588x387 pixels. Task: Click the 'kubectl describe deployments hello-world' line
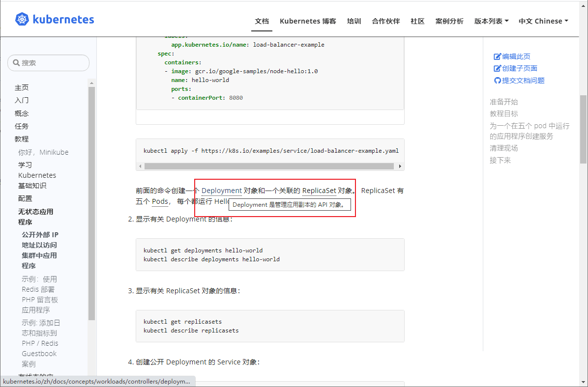tap(211, 259)
